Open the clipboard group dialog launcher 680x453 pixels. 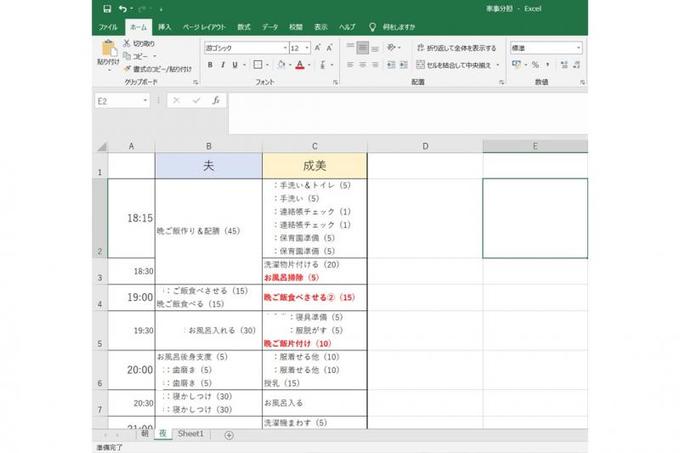tap(196, 82)
